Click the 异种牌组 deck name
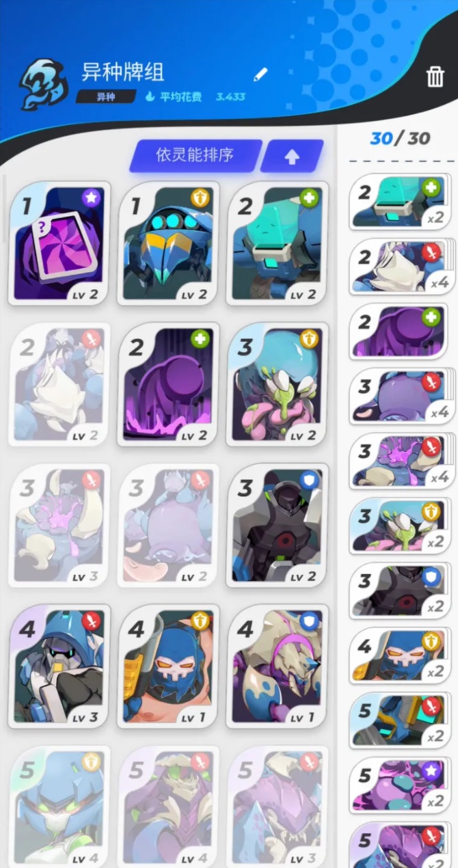The image size is (458, 868). point(123,72)
